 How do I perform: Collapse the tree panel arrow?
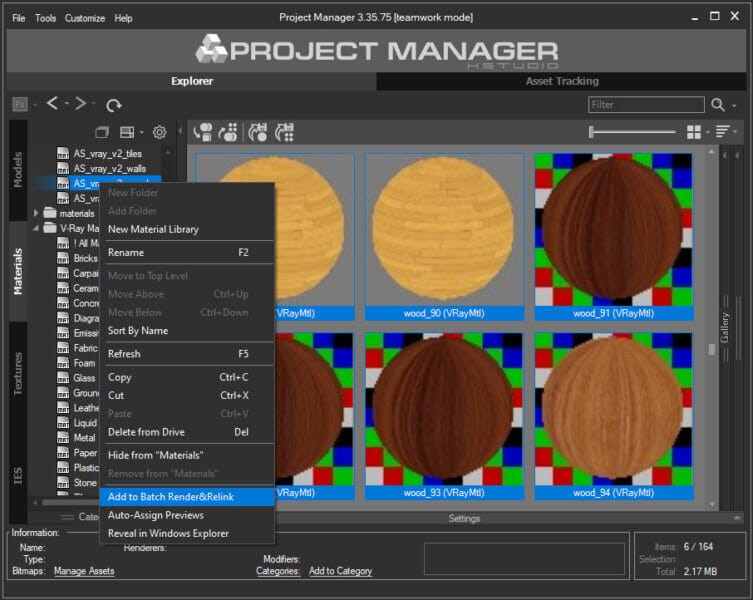click(180, 131)
